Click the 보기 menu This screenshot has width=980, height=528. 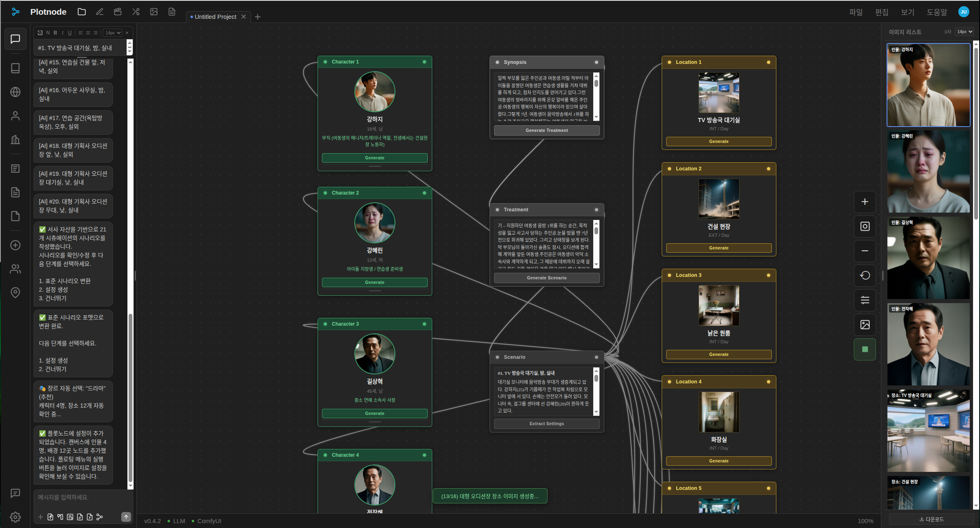(907, 12)
